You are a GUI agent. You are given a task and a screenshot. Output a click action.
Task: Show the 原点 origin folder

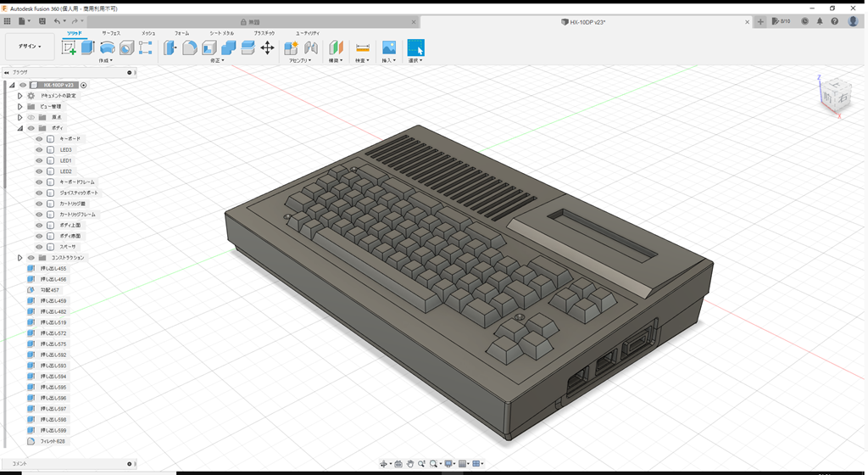(31, 117)
